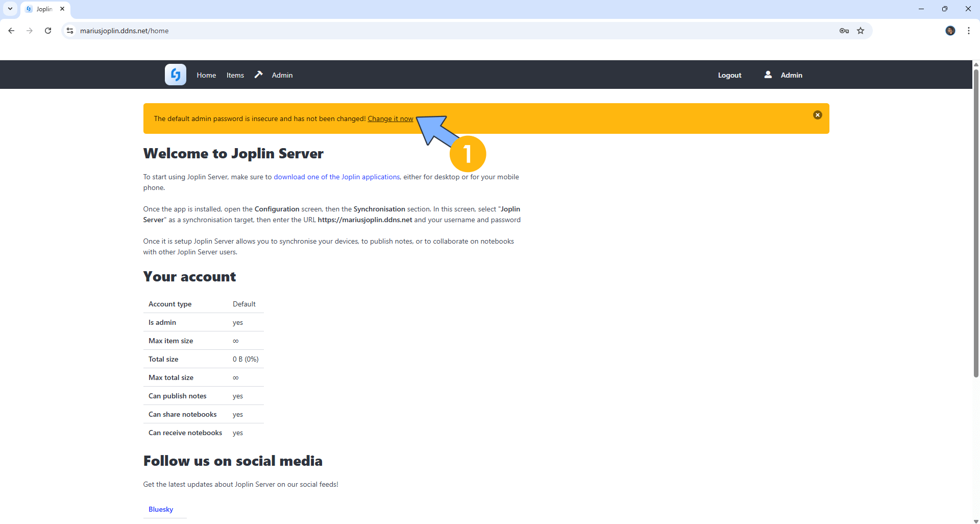Open the password manager key icon
Viewport: 980px width, 524px height.
(x=844, y=31)
